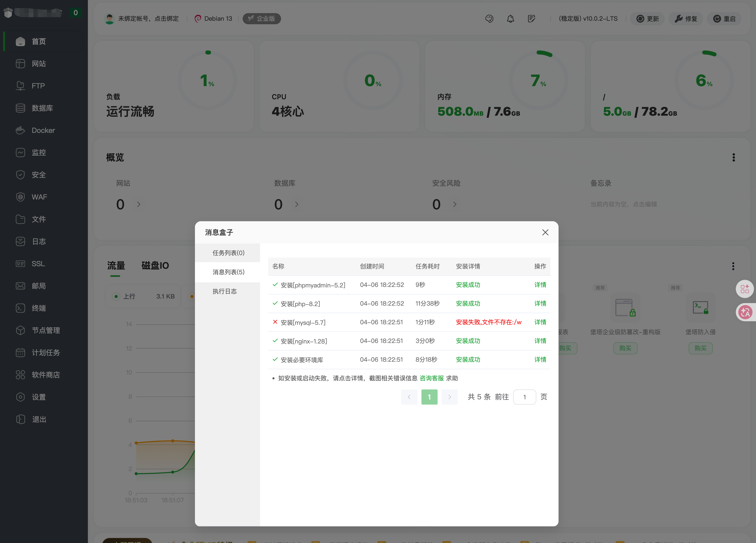Switch to 执行日志 tab
The image size is (756, 543).
(x=224, y=291)
